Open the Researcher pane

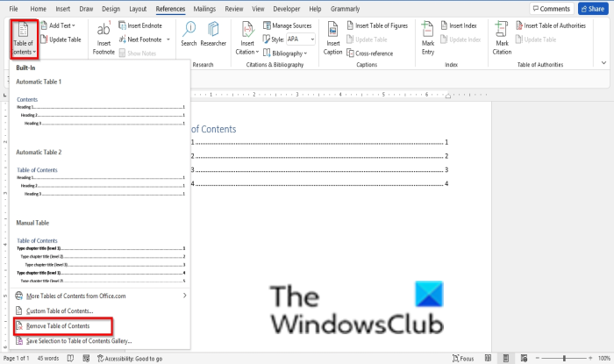point(213,34)
